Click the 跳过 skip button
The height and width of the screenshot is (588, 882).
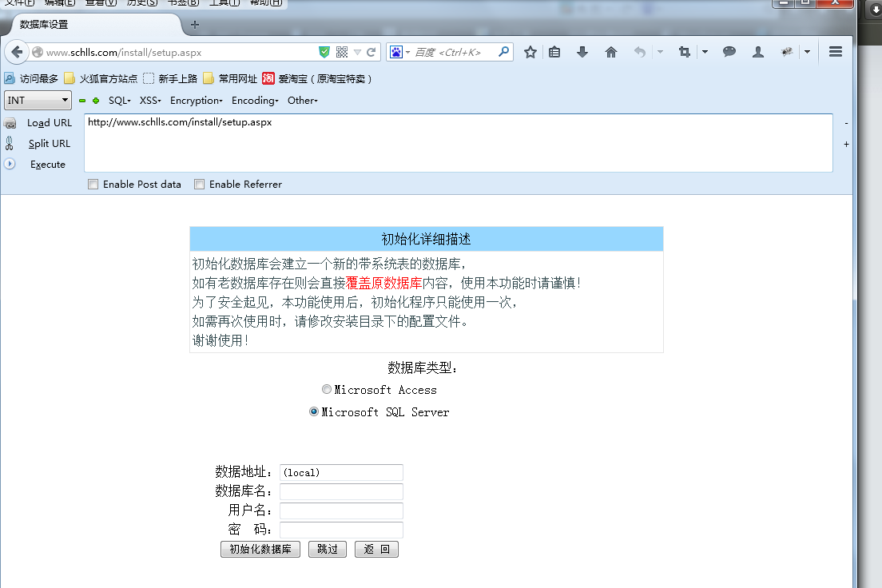(328, 549)
